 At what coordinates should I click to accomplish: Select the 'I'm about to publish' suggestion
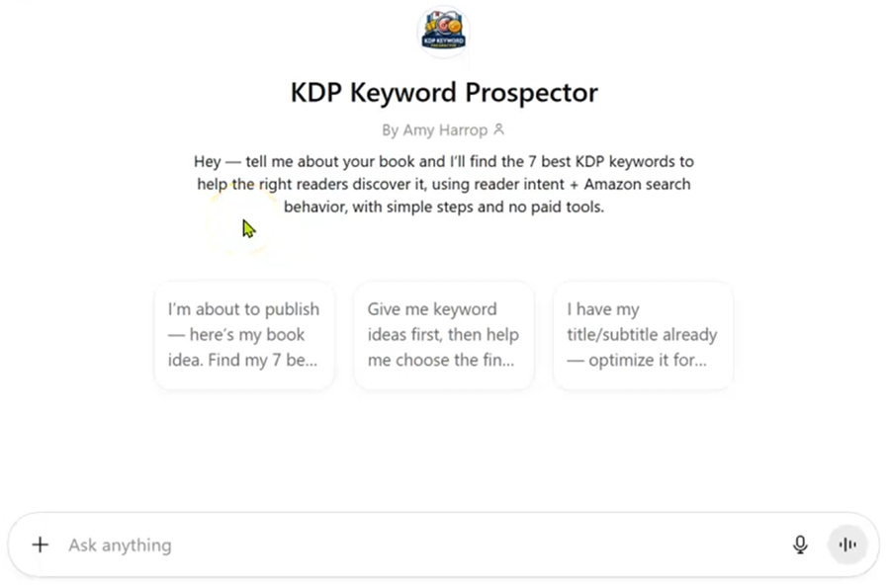(244, 335)
